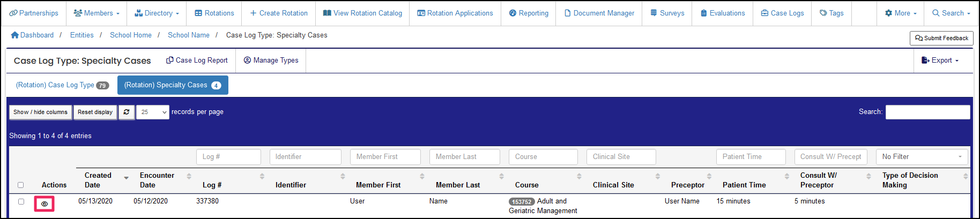Click the Clinical Site filter field
The height and width of the screenshot is (219, 980).
(621, 157)
